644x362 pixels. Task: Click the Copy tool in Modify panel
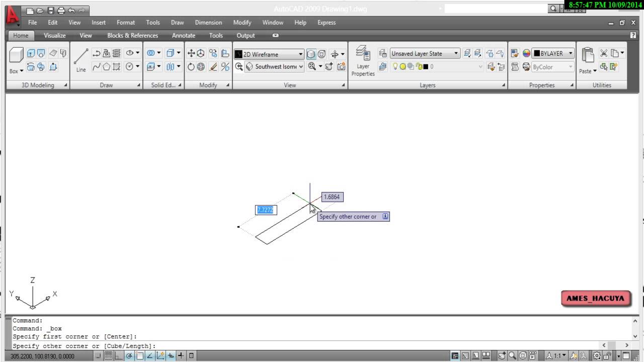click(x=213, y=53)
